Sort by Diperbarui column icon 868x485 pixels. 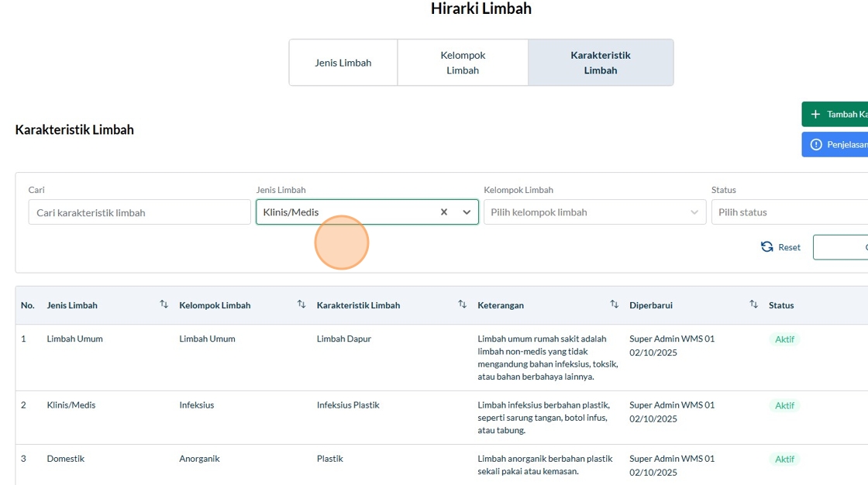click(x=753, y=304)
